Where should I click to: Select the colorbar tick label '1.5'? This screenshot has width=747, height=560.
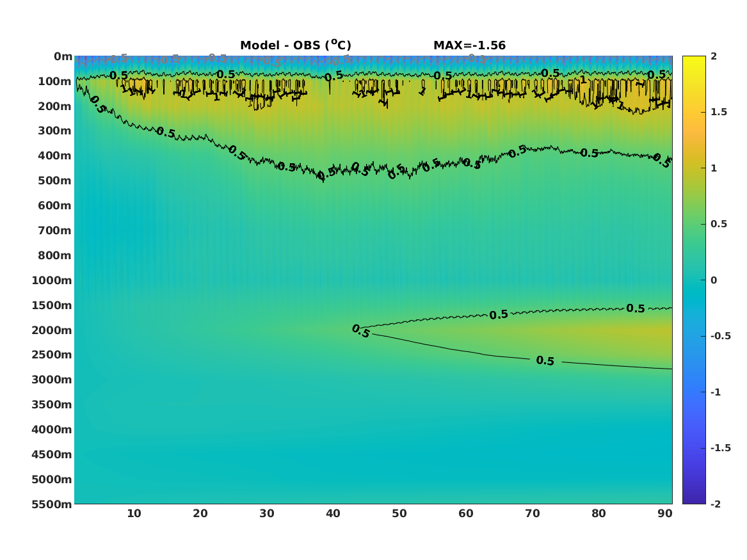tap(719, 112)
